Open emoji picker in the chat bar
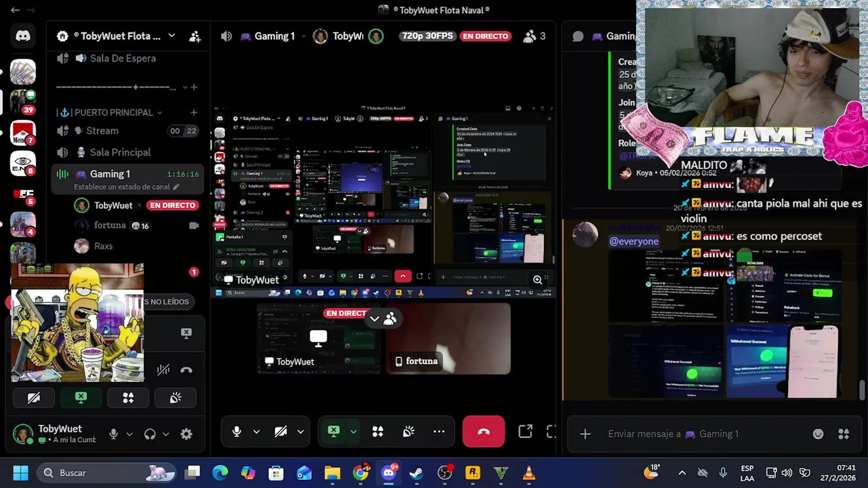868x488 pixels. (x=818, y=434)
